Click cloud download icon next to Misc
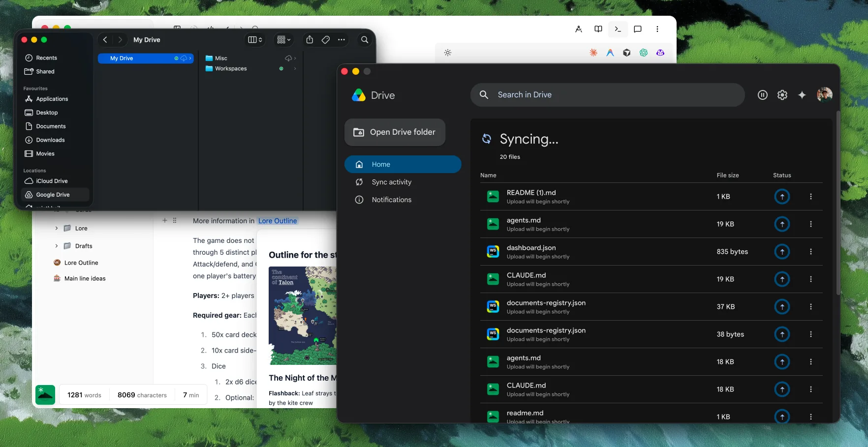The image size is (868, 447). pyautogui.click(x=288, y=59)
